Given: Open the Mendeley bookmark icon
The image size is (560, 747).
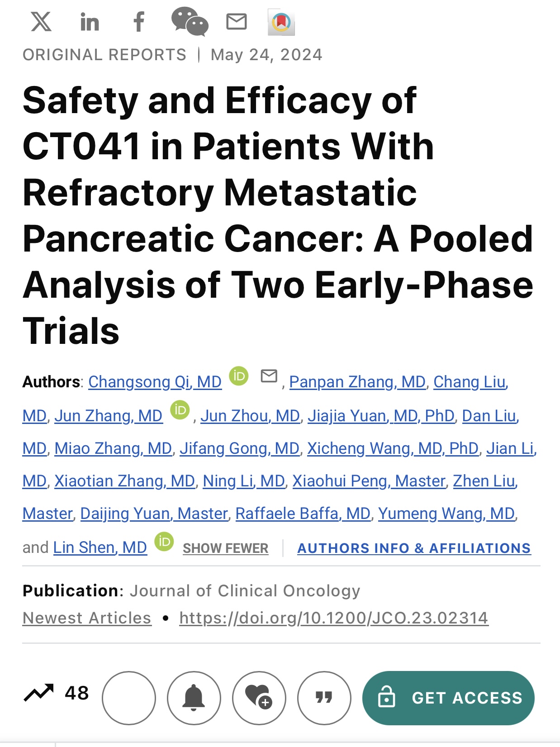Looking at the screenshot, I should pyautogui.click(x=281, y=22).
